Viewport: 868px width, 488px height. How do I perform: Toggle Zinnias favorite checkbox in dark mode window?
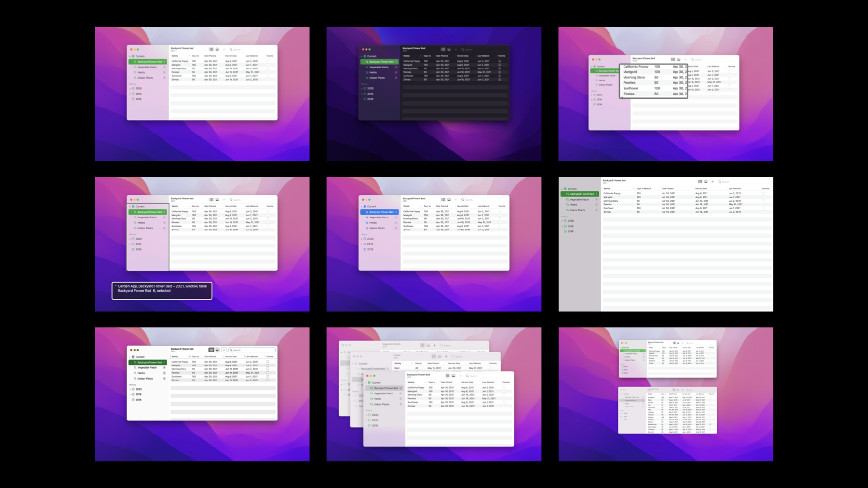500,80
